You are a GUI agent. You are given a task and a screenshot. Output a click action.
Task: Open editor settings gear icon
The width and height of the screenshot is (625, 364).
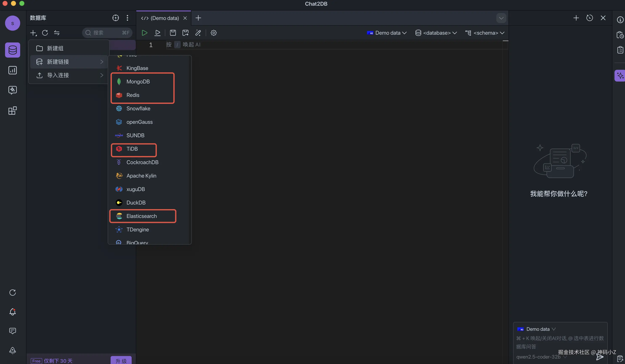pos(213,33)
